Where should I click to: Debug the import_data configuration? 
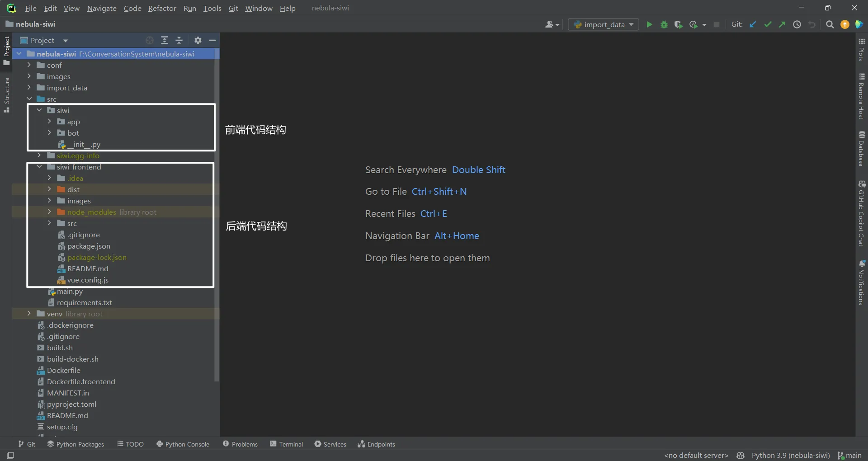pyautogui.click(x=664, y=24)
